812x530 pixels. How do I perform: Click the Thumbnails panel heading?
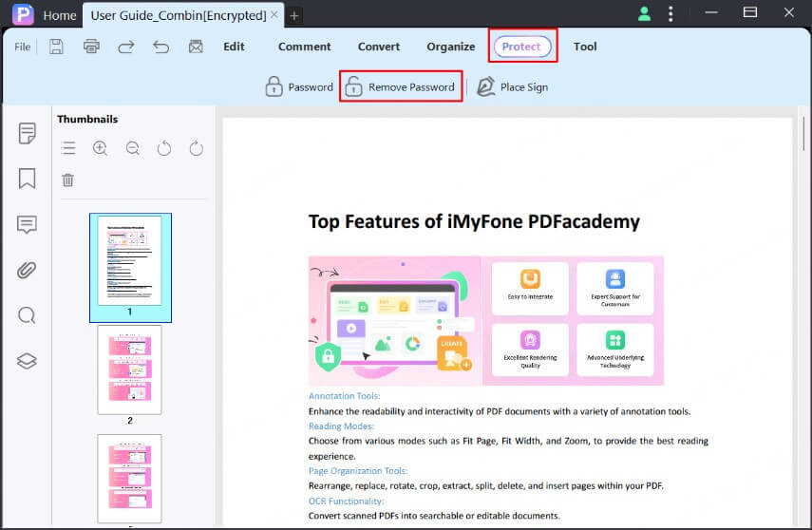87,119
